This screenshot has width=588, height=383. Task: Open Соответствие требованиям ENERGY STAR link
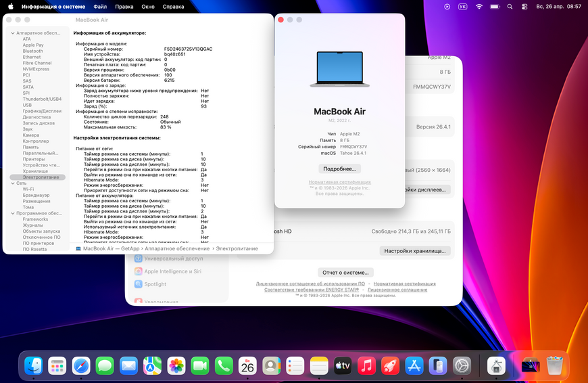(312, 290)
